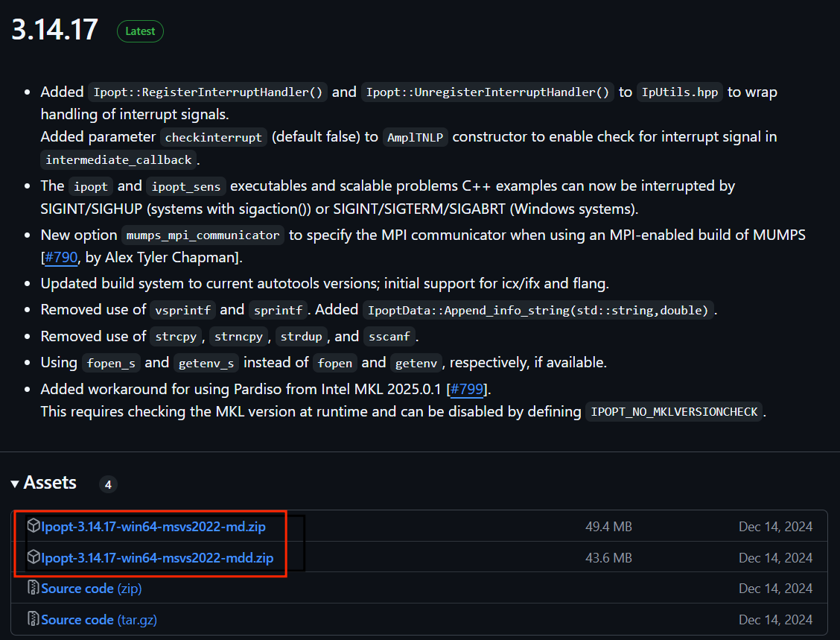Click the package icon beside the msvs2022-mdd.zip asset
The width and height of the screenshot is (840, 640).
click(x=34, y=557)
